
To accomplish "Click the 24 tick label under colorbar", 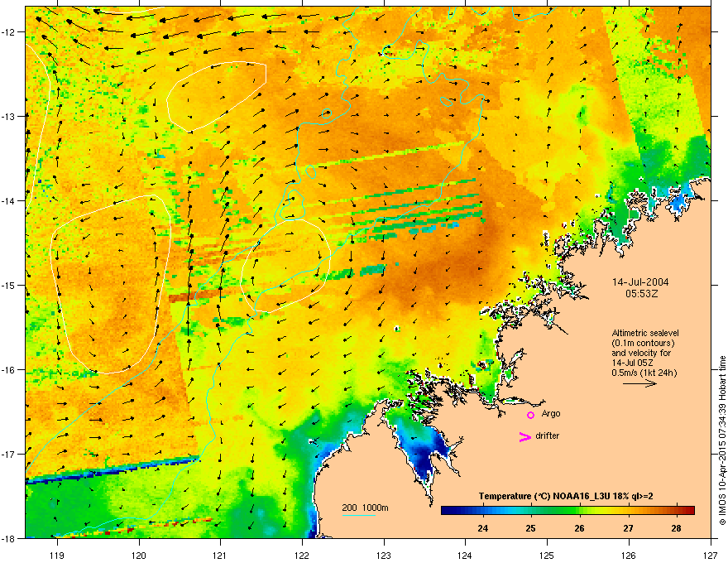I will coord(482,528).
